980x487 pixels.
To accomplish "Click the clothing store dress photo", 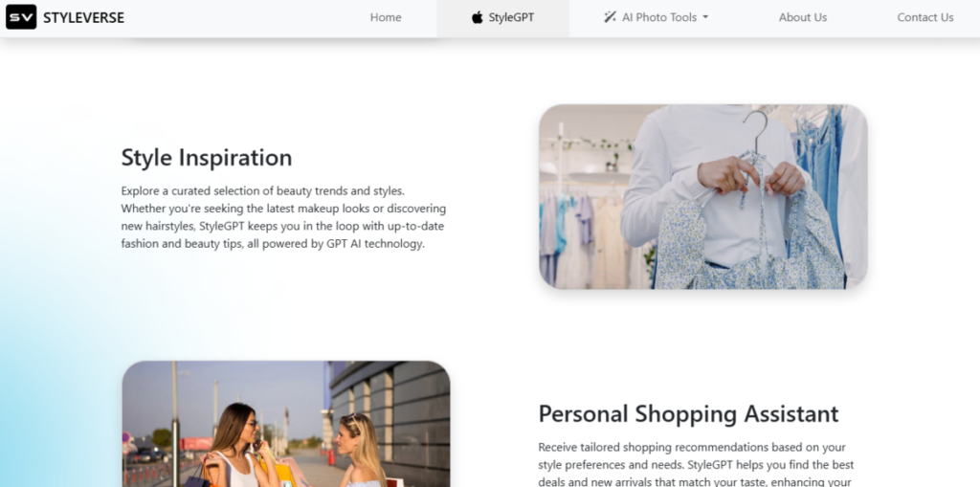I will point(703,196).
